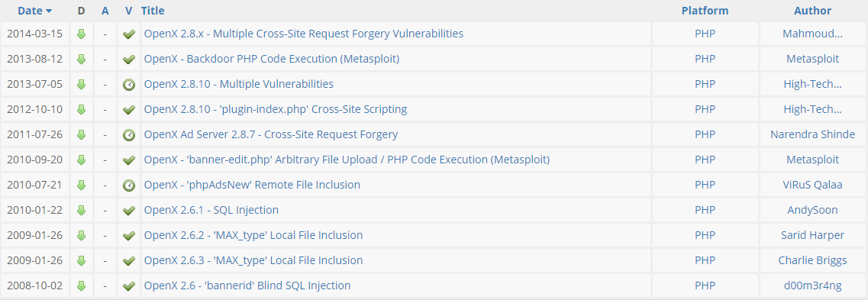Open author Charlie Briggs link
Screen dimensions: 868x300
pos(812,261)
